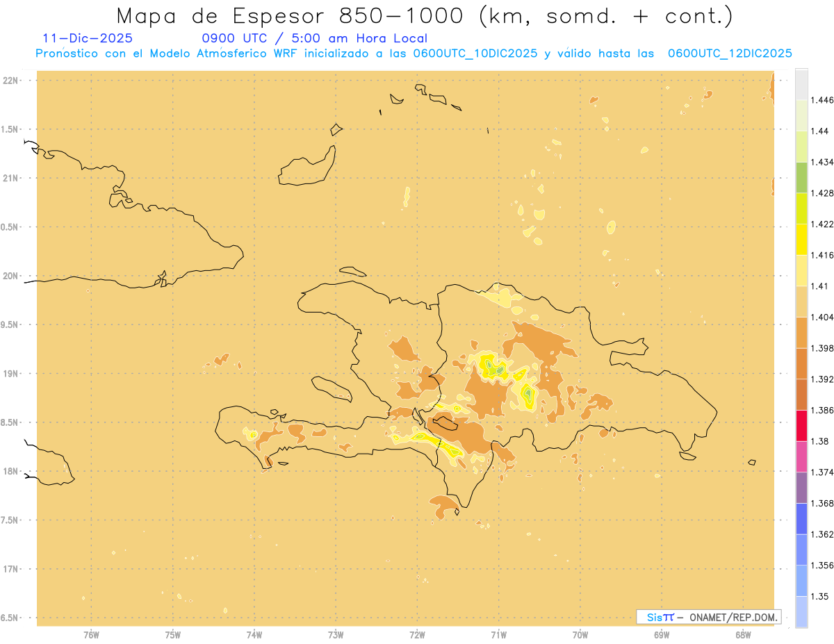Click the gray swatch at the legend top
Screen dimensions: 834x644
pyautogui.click(x=801, y=84)
